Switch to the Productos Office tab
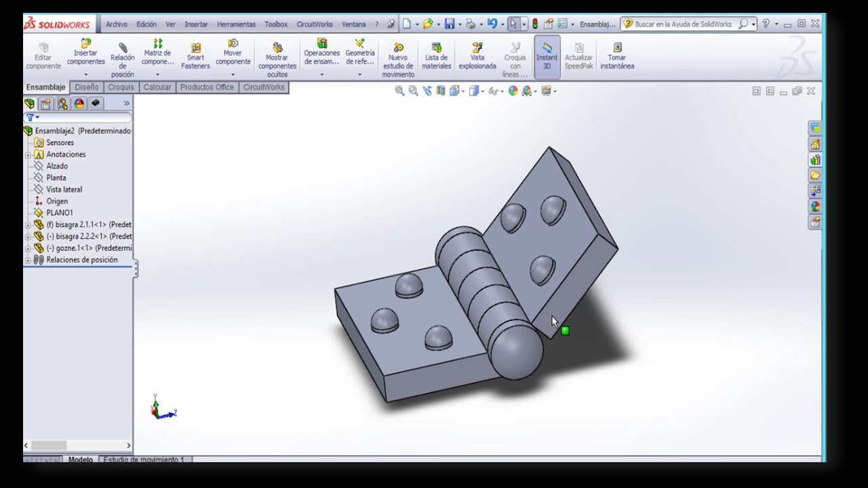Viewport: 868px width, 488px height. tap(207, 87)
